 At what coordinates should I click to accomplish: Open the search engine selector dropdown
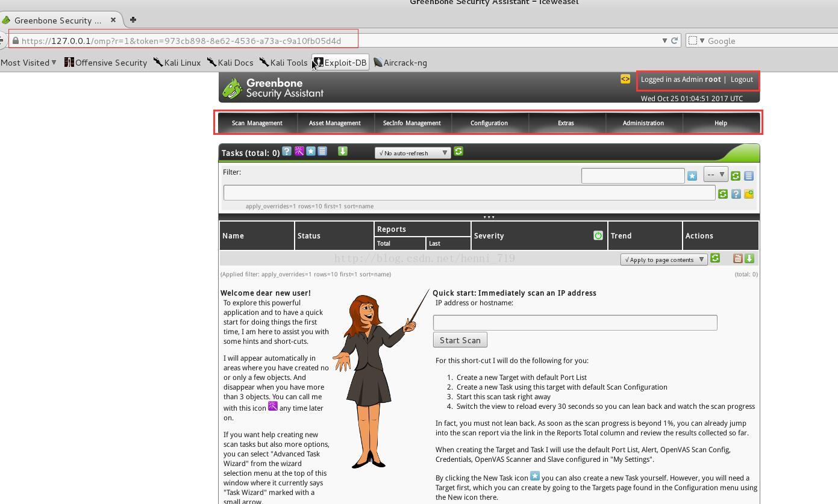point(696,41)
